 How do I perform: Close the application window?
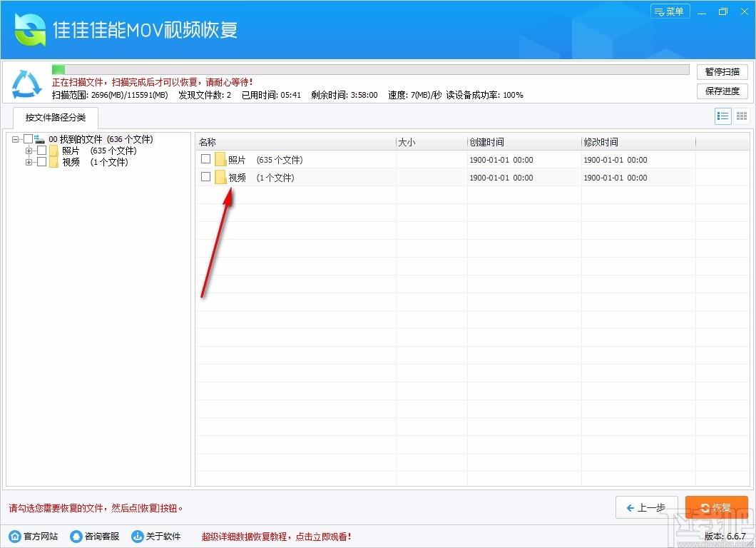point(745,11)
